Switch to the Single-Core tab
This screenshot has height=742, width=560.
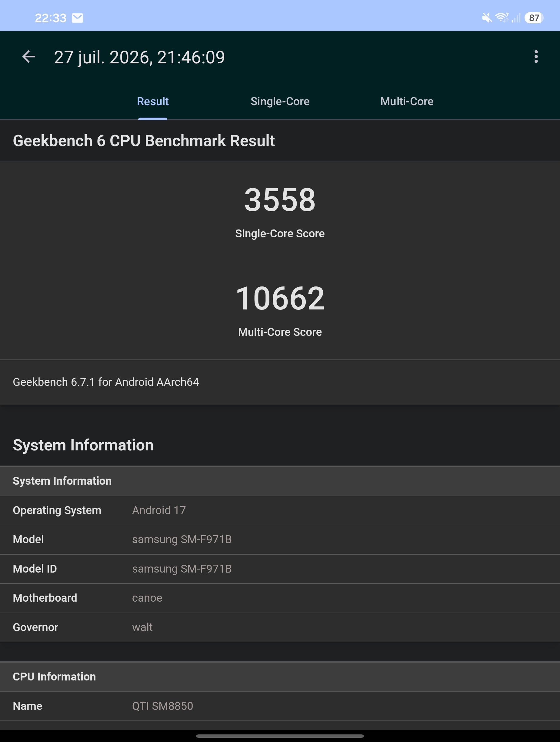(280, 101)
